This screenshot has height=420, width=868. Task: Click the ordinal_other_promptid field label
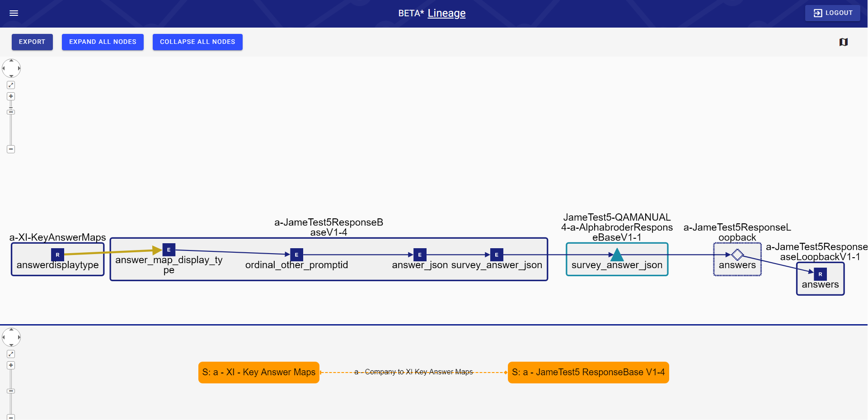tap(296, 265)
